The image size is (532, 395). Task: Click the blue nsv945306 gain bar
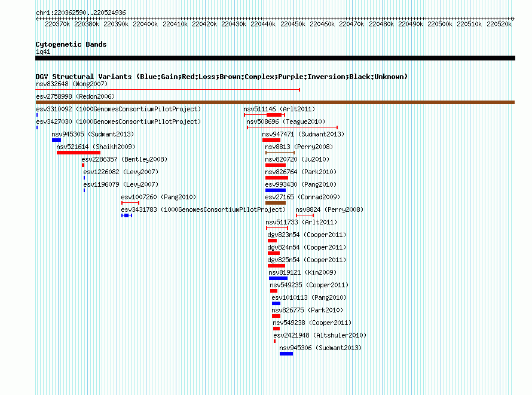click(x=286, y=354)
